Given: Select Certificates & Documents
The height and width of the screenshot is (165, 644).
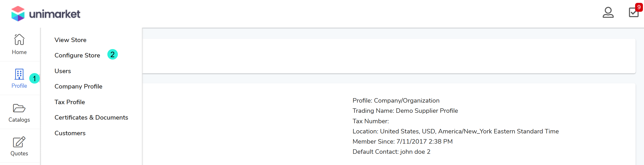Looking at the screenshot, I should coord(91,117).
